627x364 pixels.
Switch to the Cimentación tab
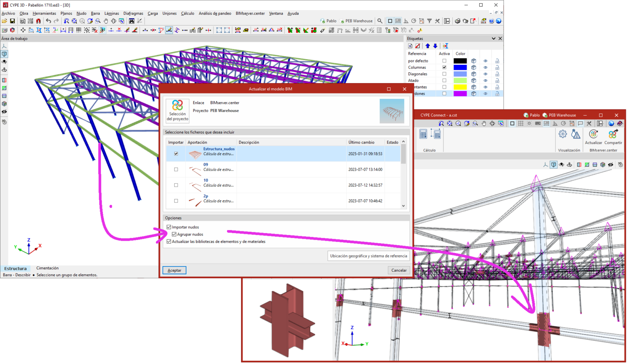(47, 268)
